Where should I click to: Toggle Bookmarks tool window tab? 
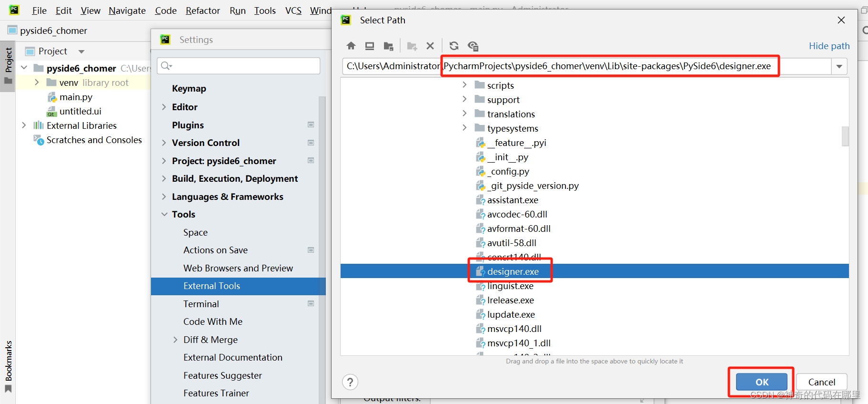(x=9, y=366)
